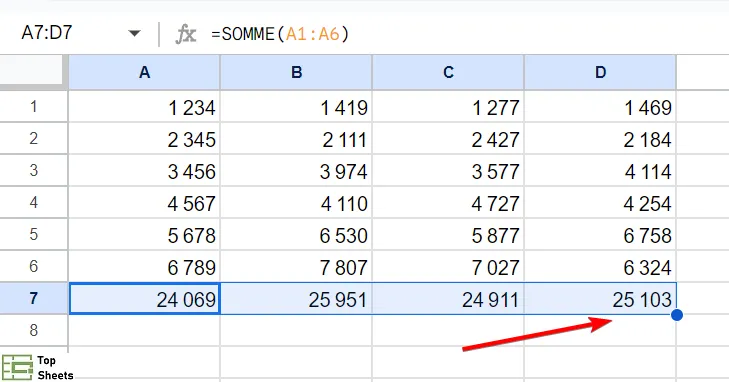Click cell with value 1 419
729x382 pixels.
[x=297, y=106]
